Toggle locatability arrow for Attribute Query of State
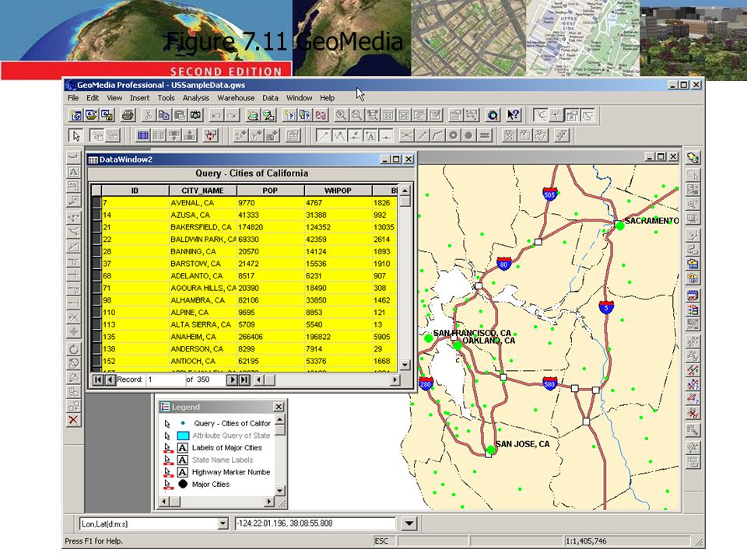The height and width of the screenshot is (560, 747). pos(167,436)
